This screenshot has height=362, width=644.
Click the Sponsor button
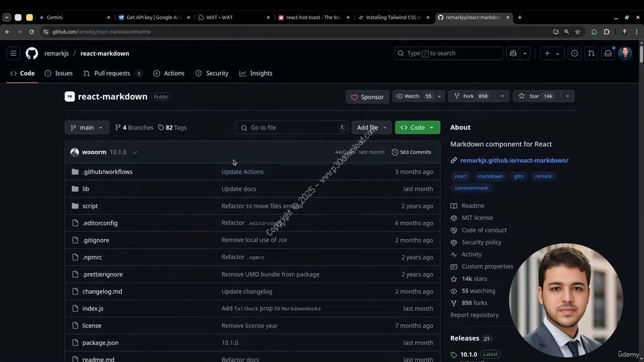tap(367, 97)
